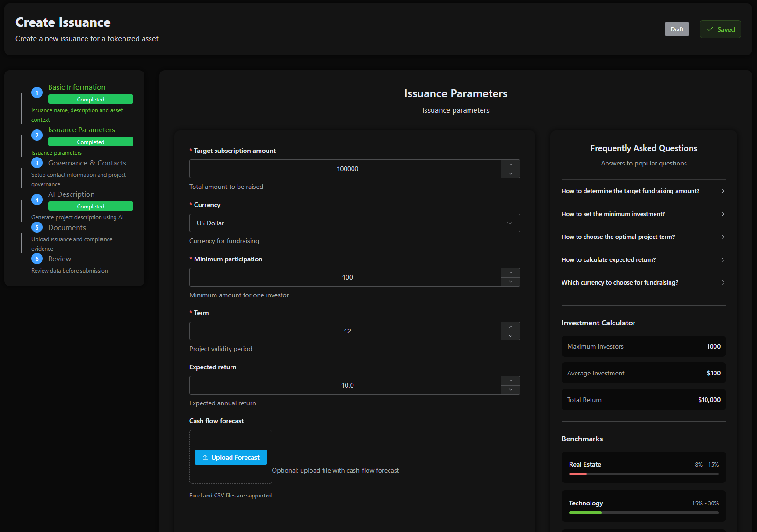
Task: Increase Expected return with up arrow
Action: pyautogui.click(x=511, y=381)
